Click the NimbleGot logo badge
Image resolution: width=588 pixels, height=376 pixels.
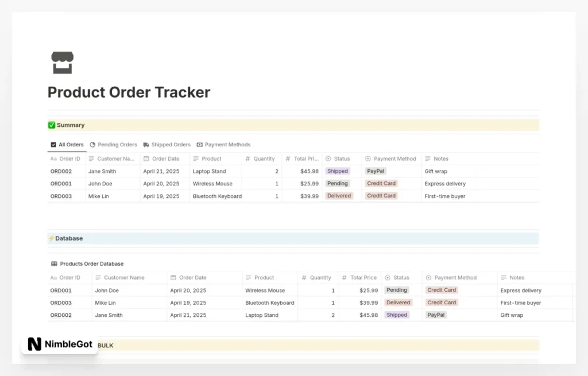(59, 343)
